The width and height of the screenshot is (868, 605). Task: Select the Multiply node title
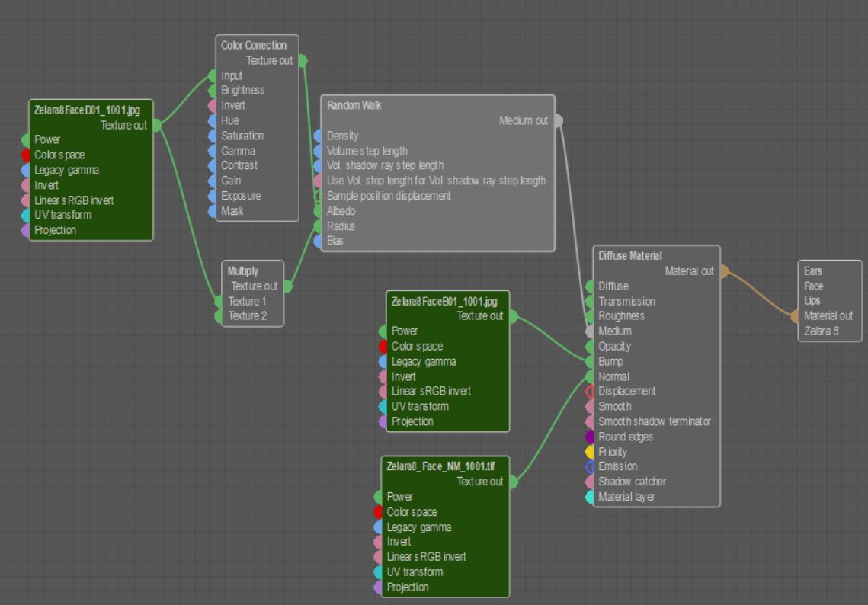[x=243, y=271]
